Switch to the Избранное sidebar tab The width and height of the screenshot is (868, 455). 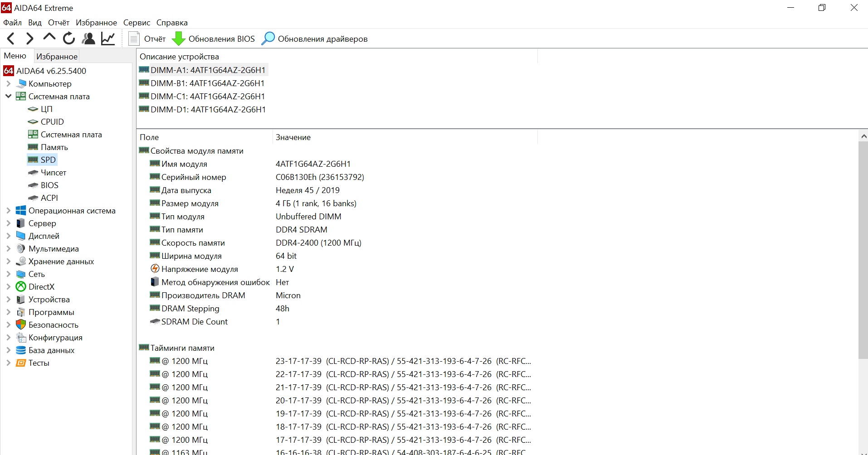click(x=57, y=56)
